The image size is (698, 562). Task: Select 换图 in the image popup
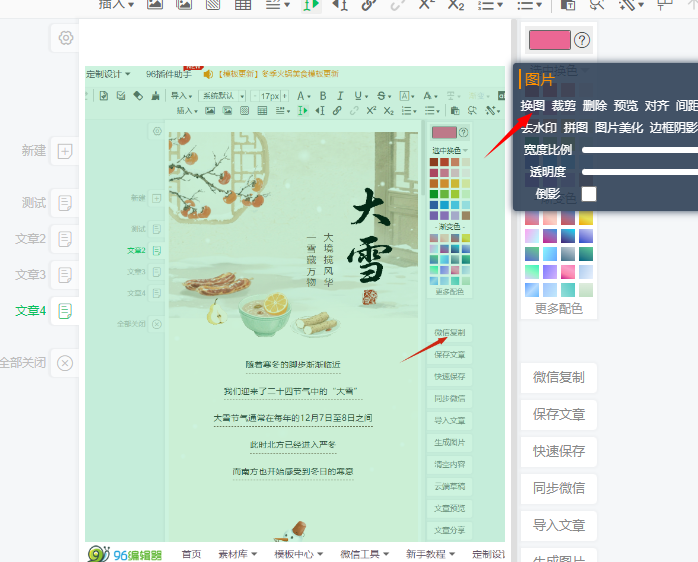coord(533,106)
